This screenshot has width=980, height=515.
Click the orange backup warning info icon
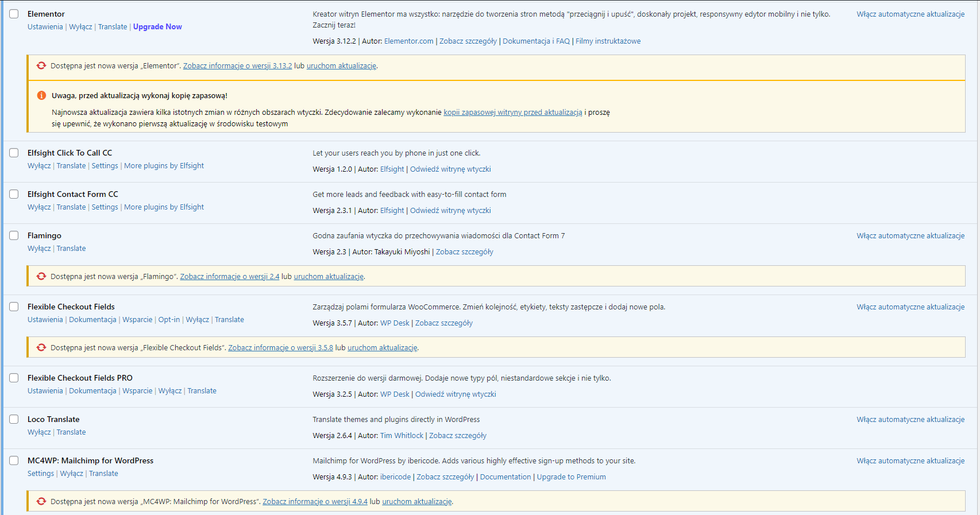point(41,95)
